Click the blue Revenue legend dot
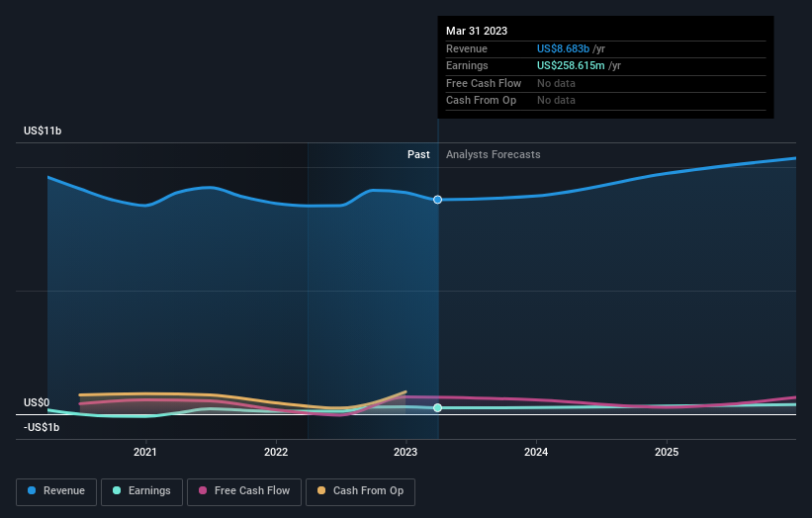This screenshot has width=812, height=518. pyautogui.click(x=32, y=490)
